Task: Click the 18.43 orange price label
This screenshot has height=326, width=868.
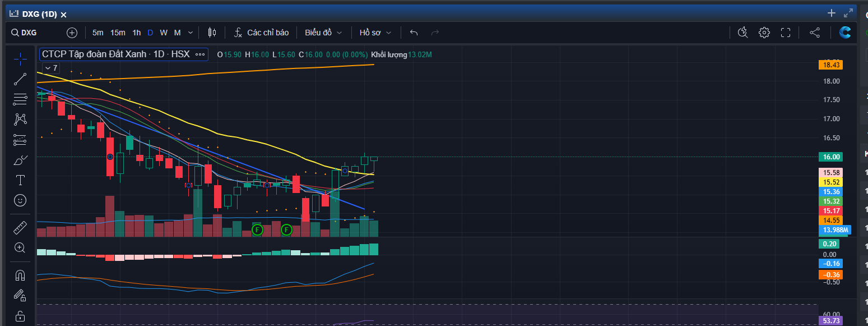Action: point(830,65)
